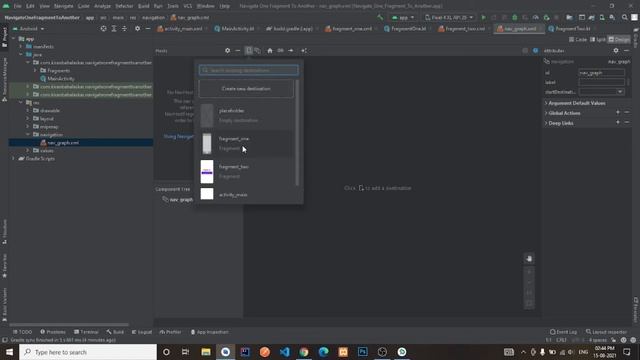Viewport: 640px width, 360px height.
Task: Open Attributes panel settings gear
Action: (616, 51)
